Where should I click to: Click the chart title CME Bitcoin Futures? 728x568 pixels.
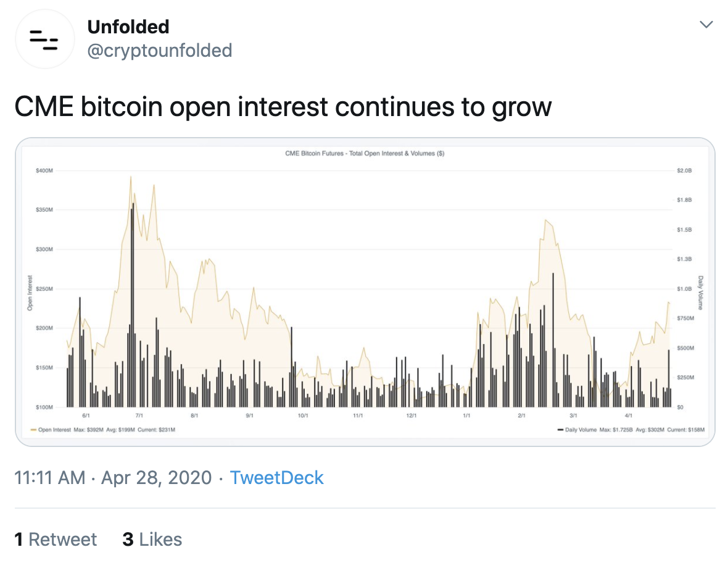[x=364, y=153]
